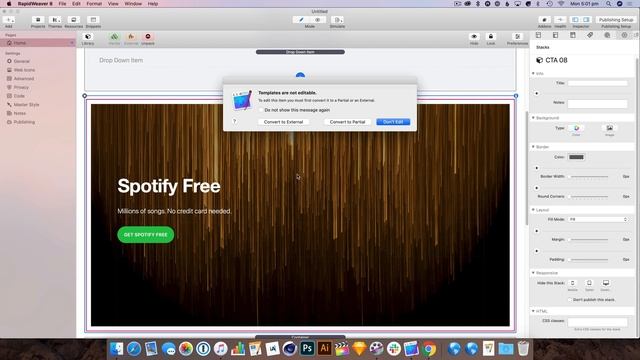Toggle left Inspector panel button
Image resolution: width=640 pixels, height=360 pixels.
pos(575,20)
